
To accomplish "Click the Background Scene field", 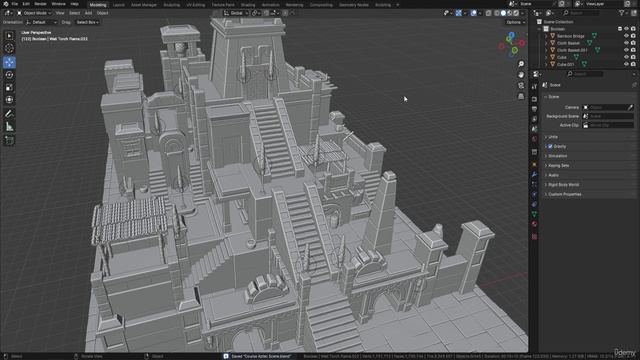I will [x=608, y=116].
